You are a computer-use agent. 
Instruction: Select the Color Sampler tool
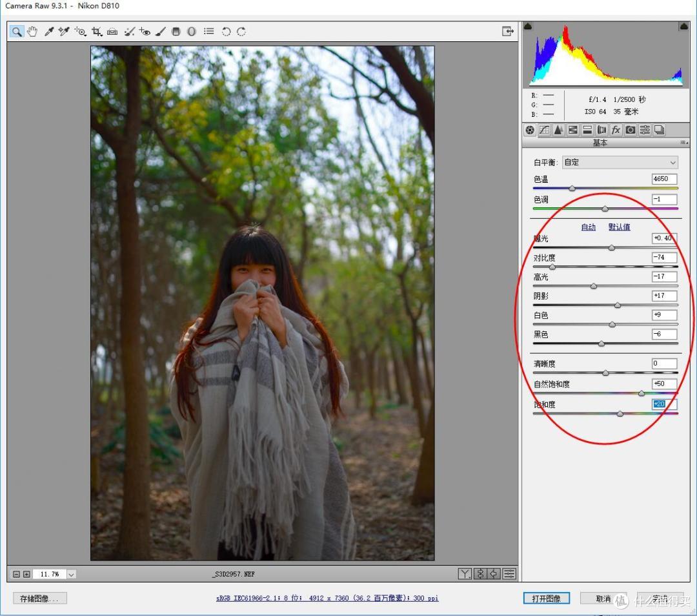[x=64, y=32]
